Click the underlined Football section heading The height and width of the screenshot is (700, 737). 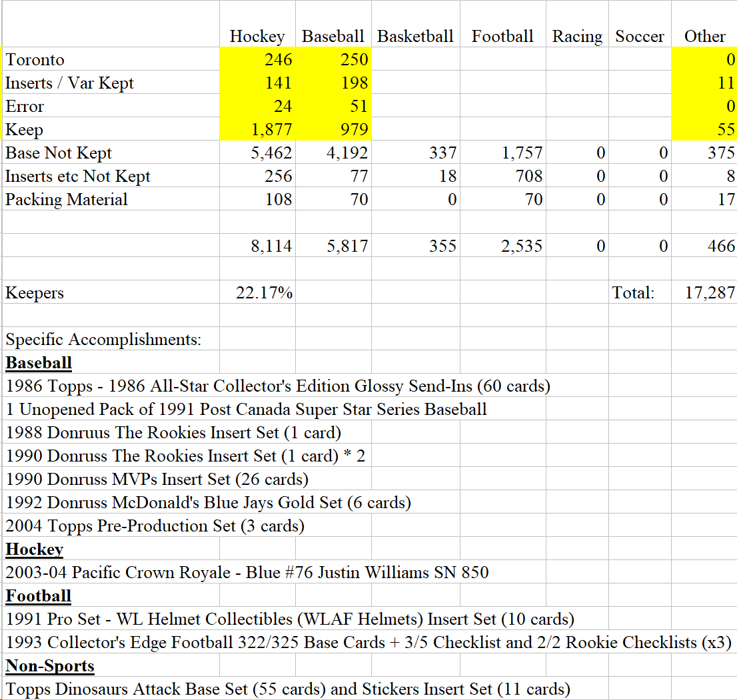[x=38, y=595]
